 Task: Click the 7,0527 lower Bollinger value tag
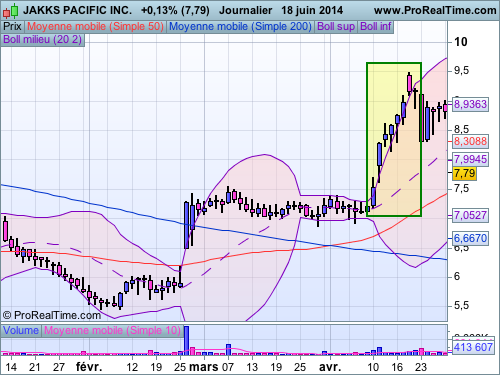pos(470,215)
